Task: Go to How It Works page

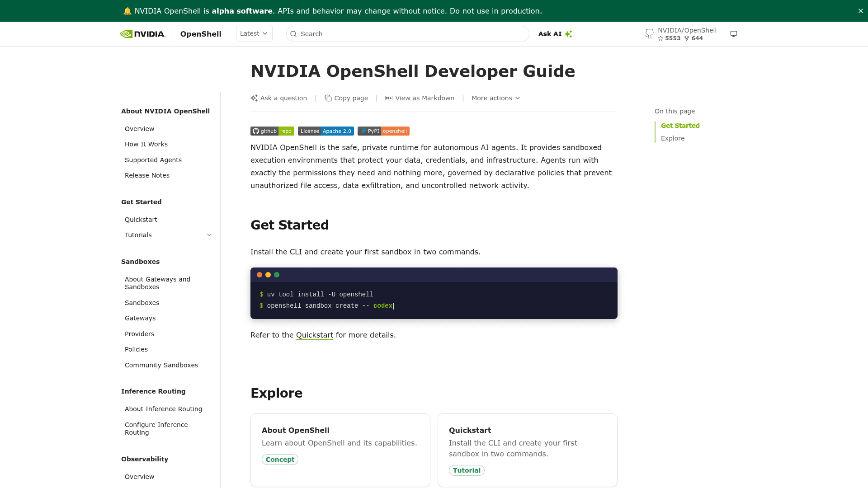Action: point(146,144)
